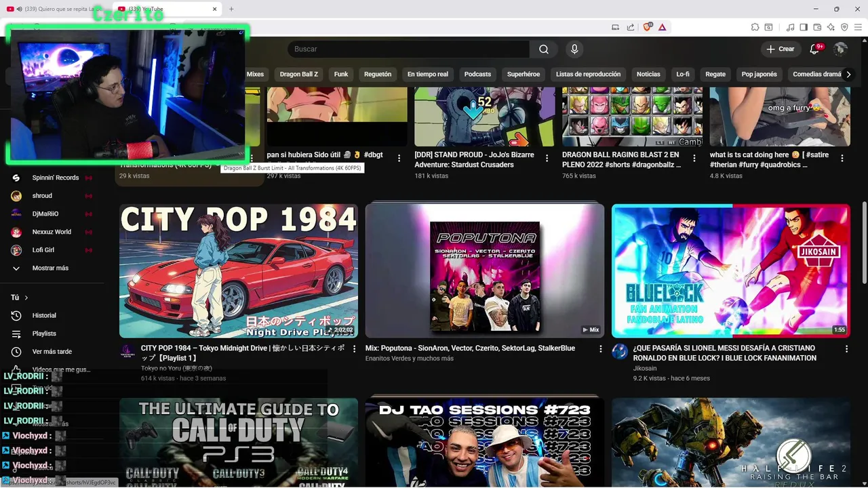
Task: Open the Leo AI sparkle icon
Action: pyautogui.click(x=831, y=27)
